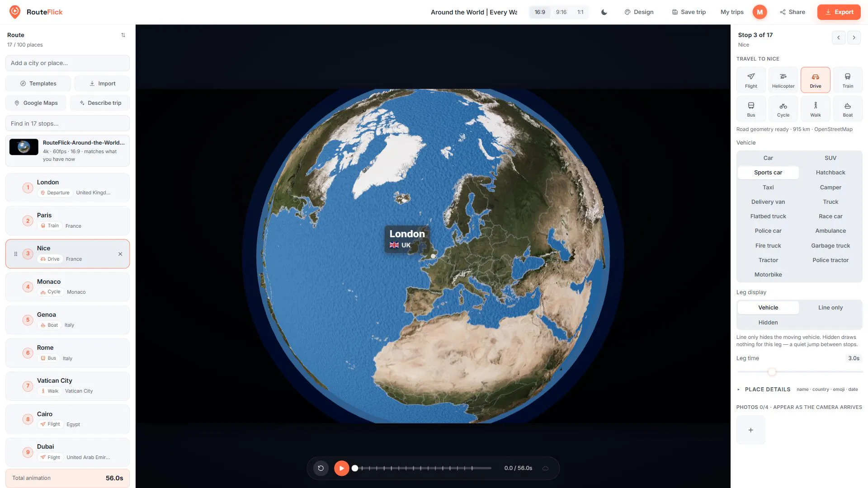Choose the Motorbike vehicle option
This screenshot has width=868, height=488.
pyautogui.click(x=768, y=275)
